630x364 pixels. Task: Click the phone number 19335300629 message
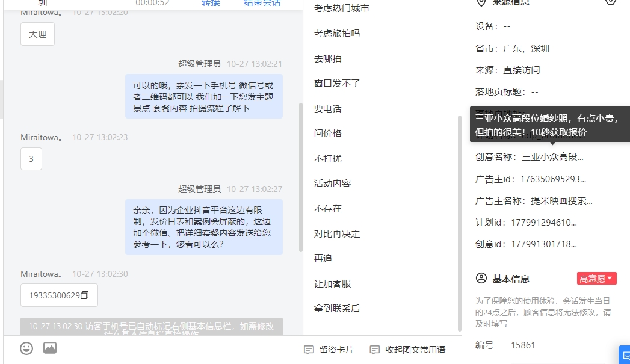(59, 295)
